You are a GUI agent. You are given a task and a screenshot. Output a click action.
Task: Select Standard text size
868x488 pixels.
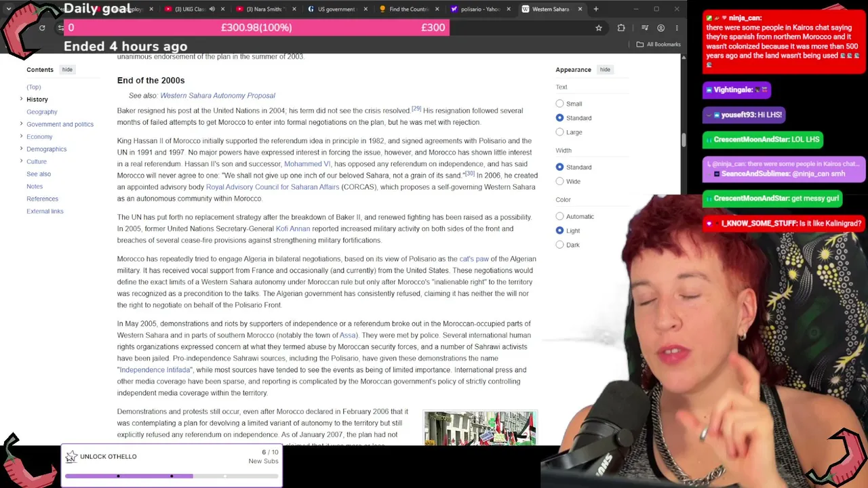(x=560, y=118)
